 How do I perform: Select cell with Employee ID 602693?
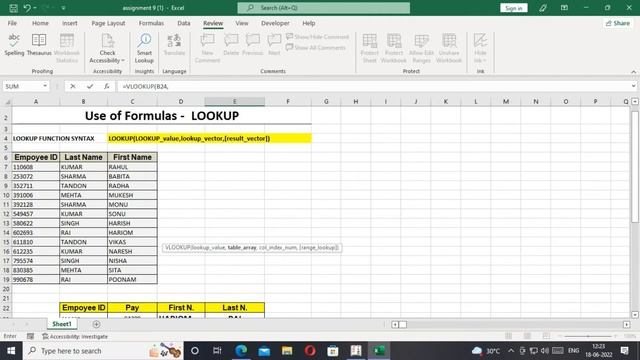(36, 232)
